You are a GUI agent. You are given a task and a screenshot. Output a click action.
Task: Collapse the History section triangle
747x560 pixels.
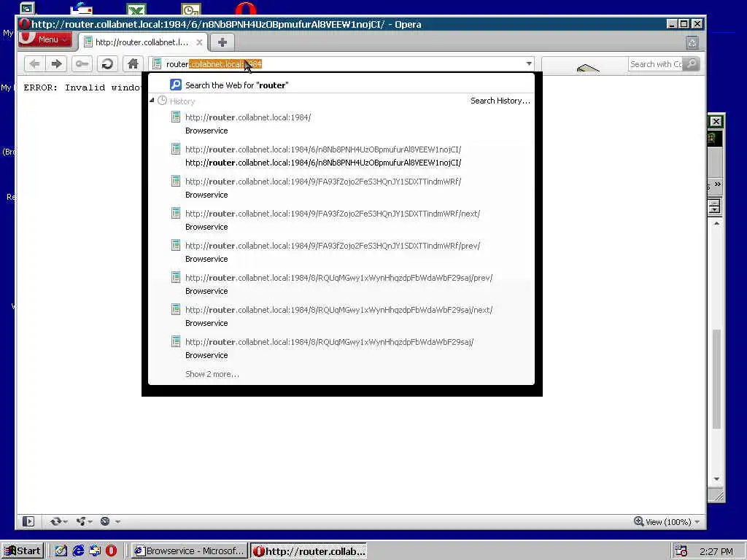point(152,101)
